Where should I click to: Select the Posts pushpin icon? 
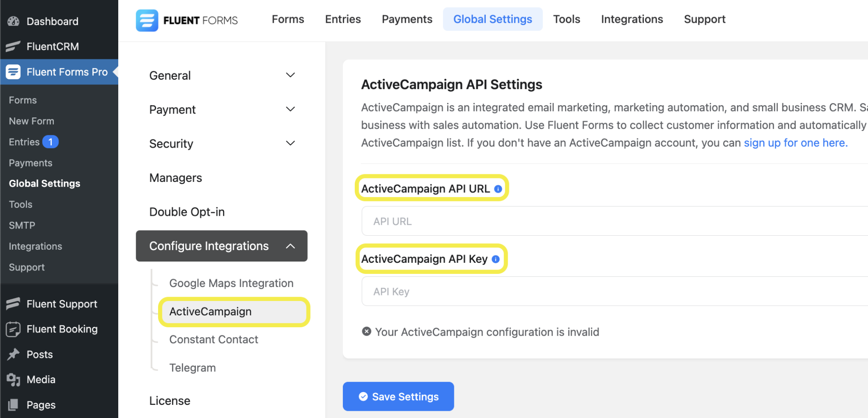(x=13, y=354)
